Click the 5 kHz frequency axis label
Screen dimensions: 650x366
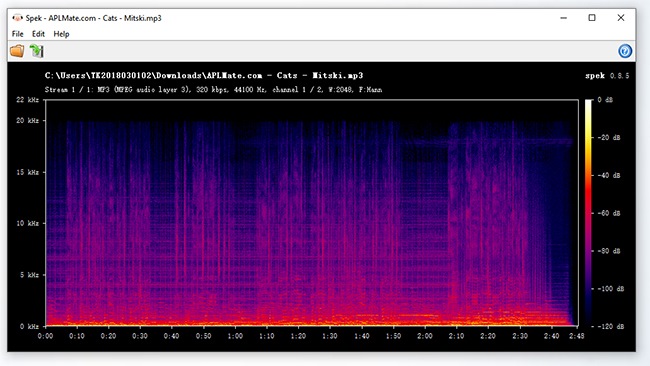(29, 275)
